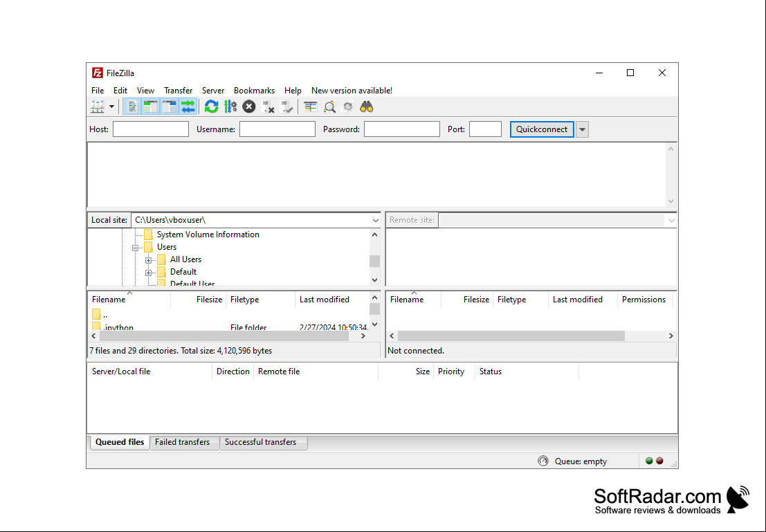Image resolution: width=766 pixels, height=532 pixels.
Task: Click the Priority column header in queue
Action: click(454, 372)
